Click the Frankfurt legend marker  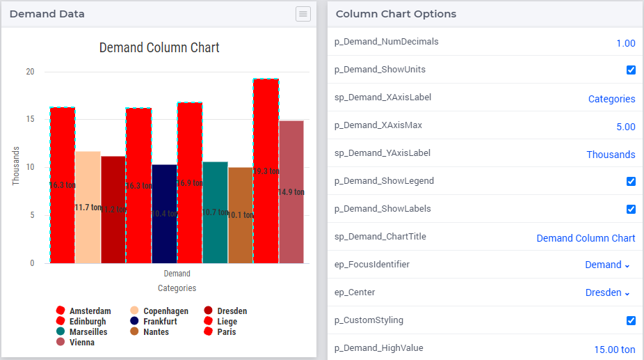pyautogui.click(x=134, y=321)
